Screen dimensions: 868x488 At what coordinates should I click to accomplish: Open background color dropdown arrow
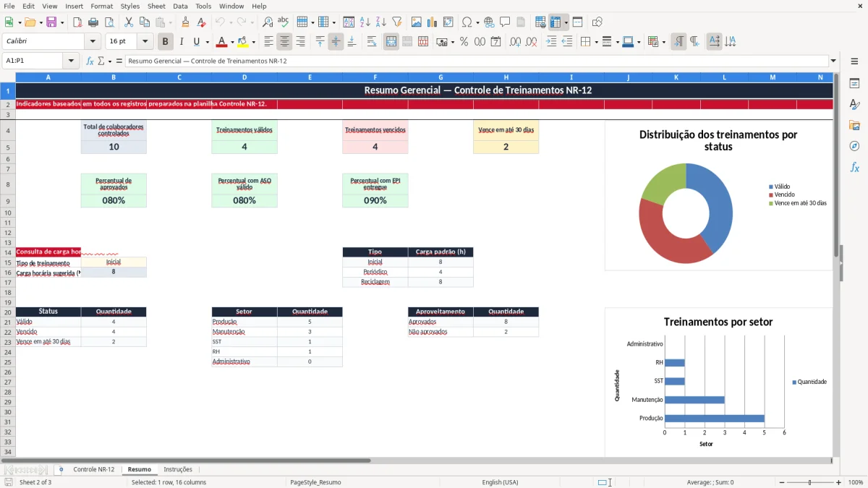[x=253, y=42]
